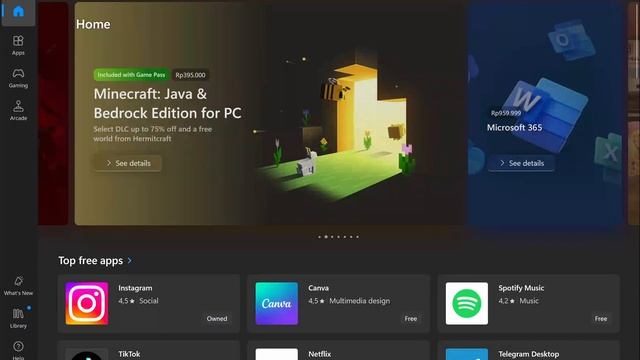
Task: Click the Included with Game Pass badge
Action: 131,75
